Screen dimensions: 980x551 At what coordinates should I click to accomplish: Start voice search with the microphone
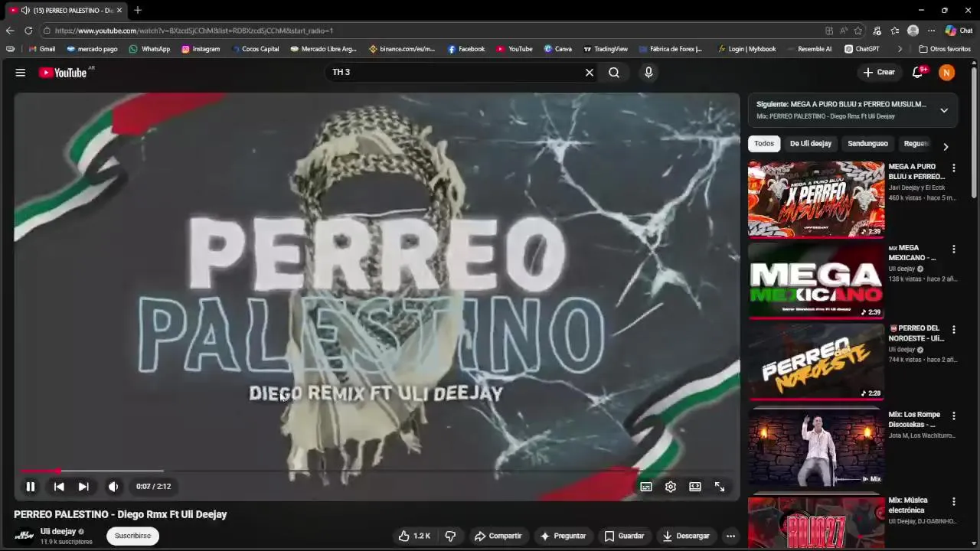648,72
